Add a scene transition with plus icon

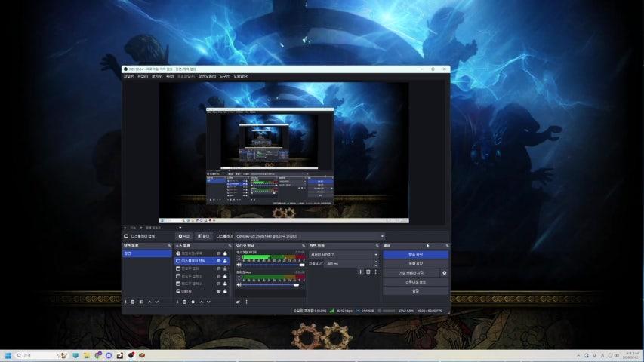coord(360,271)
